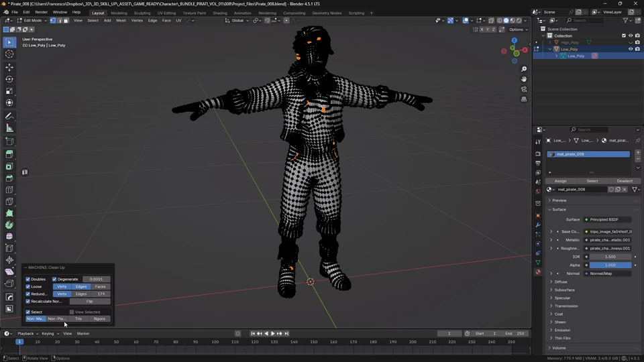Open the Mesh menu in viewport header
The image size is (644, 362).
tap(121, 21)
